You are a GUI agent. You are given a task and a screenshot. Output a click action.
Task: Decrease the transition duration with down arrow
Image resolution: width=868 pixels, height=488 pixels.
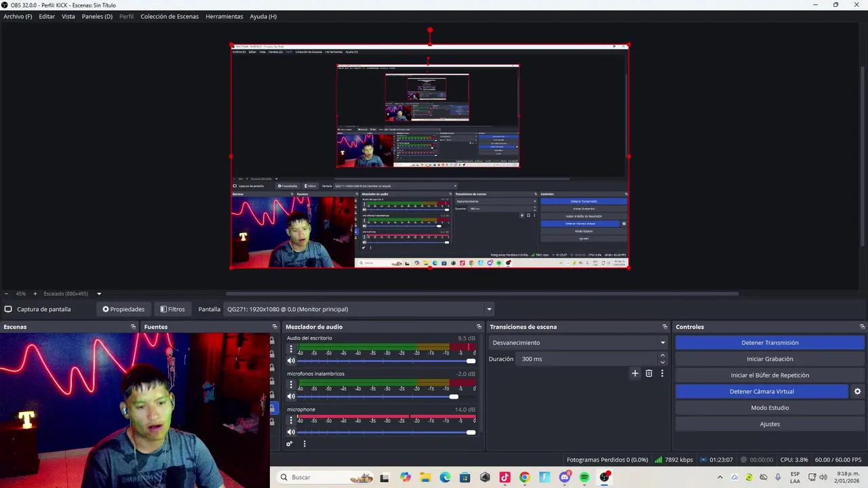[x=663, y=362]
